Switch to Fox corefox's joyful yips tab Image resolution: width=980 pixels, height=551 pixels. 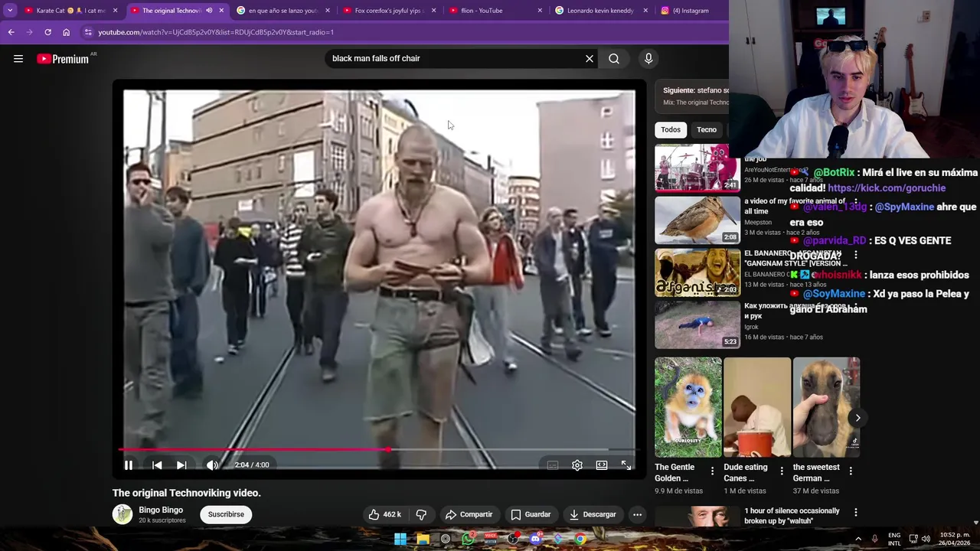[x=389, y=11]
